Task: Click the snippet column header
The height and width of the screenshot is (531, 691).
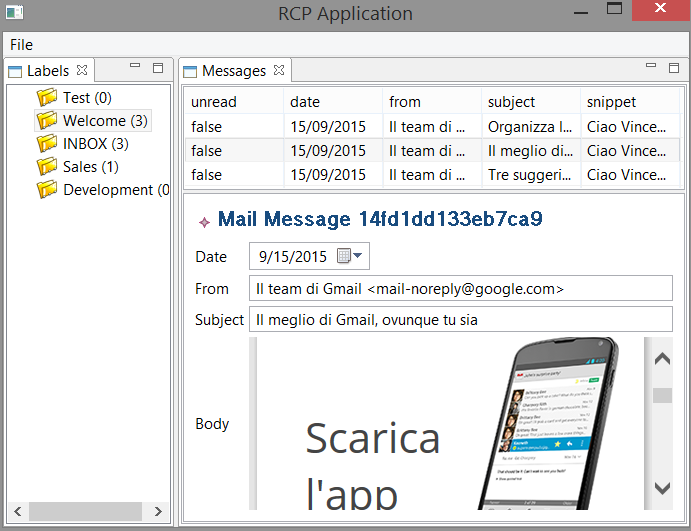Action: (x=630, y=102)
